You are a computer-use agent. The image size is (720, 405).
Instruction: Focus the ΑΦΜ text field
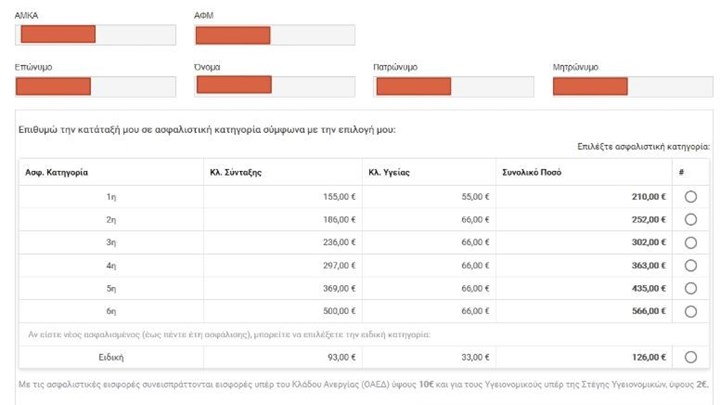pyautogui.click(x=275, y=35)
